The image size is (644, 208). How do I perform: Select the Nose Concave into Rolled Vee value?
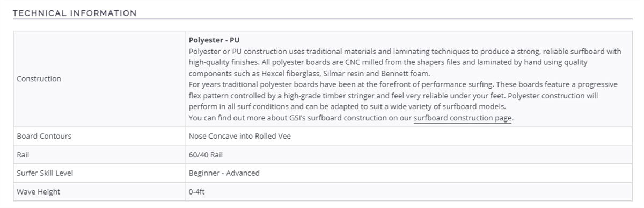[x=240, y=136]
